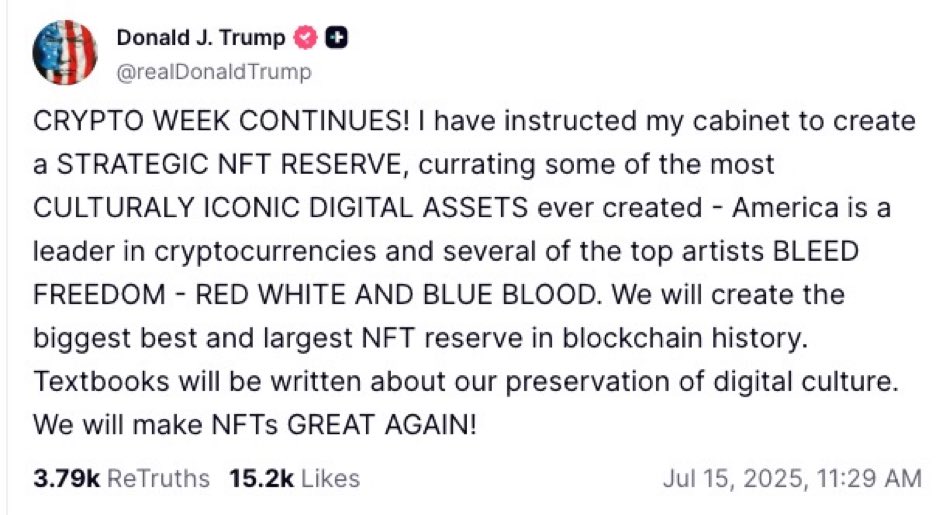945x515 pixels.
Task: Click the word cryptocurrencies in the post
Action: click(x=265, y=252)
